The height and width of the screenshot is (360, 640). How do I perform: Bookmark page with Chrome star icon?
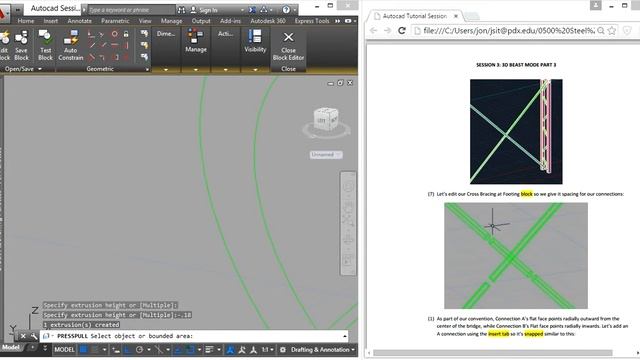611,31
